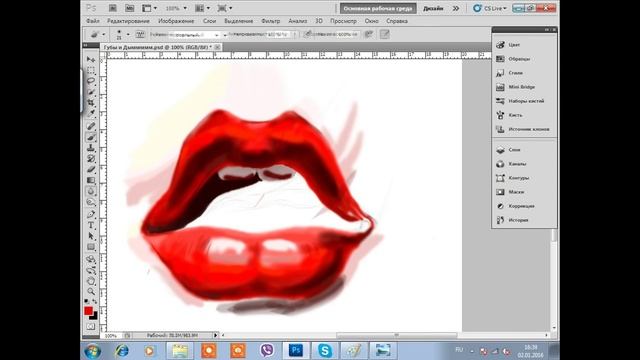640x360 pixels.
Task: Select the Move tool
Action: point(91,60)
